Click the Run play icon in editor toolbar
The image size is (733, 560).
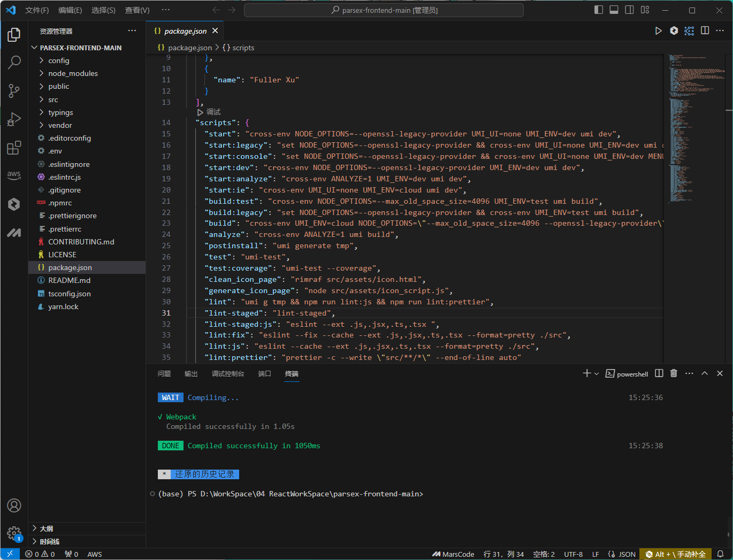[659, 31]
